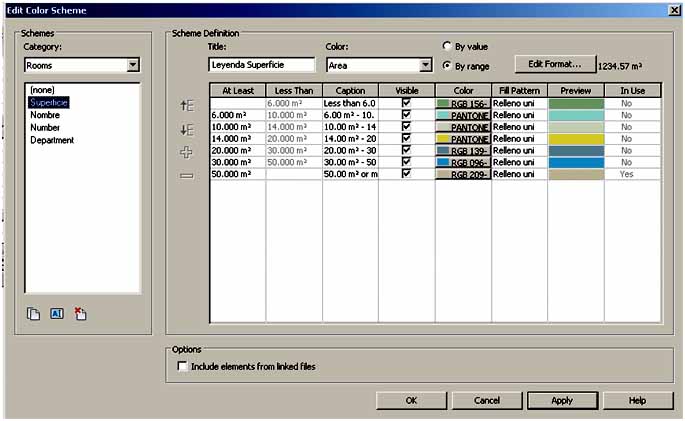Click the add value plus icon
Screen dimensions: 685x421
[186, 152]
